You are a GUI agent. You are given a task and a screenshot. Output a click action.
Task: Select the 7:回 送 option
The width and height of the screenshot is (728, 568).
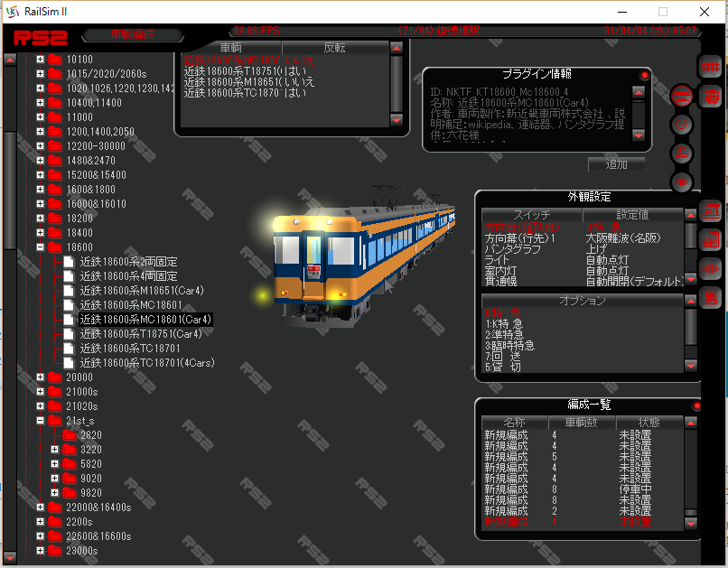(503, 357)
